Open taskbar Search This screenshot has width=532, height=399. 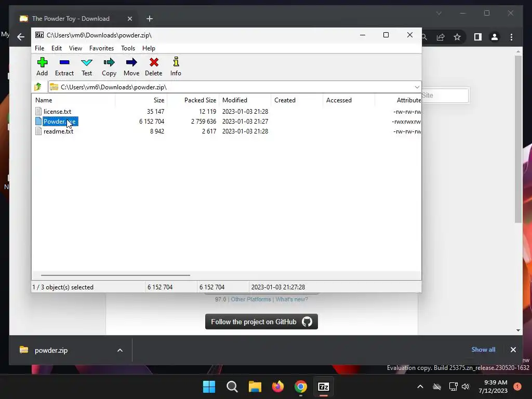pyautogui.click(x=232, y=387)
